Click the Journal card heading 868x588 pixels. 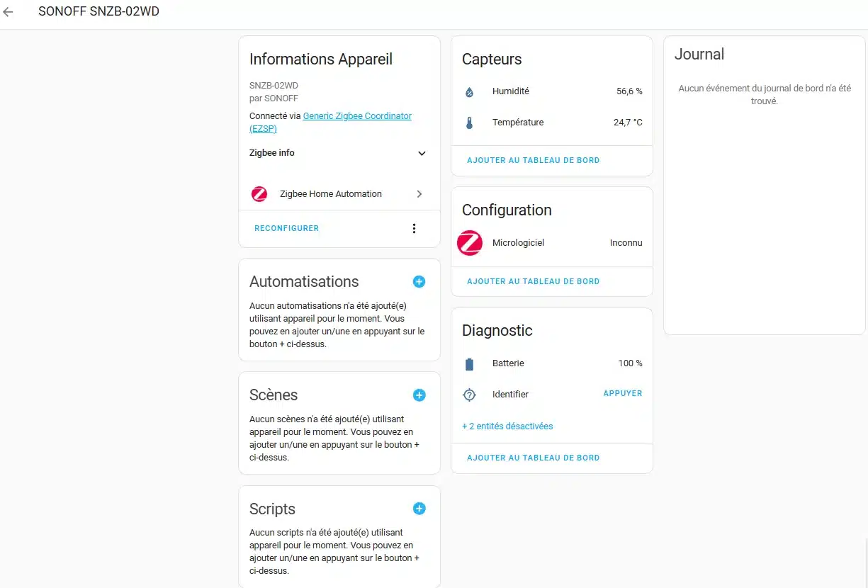click(x=699, y=55)
